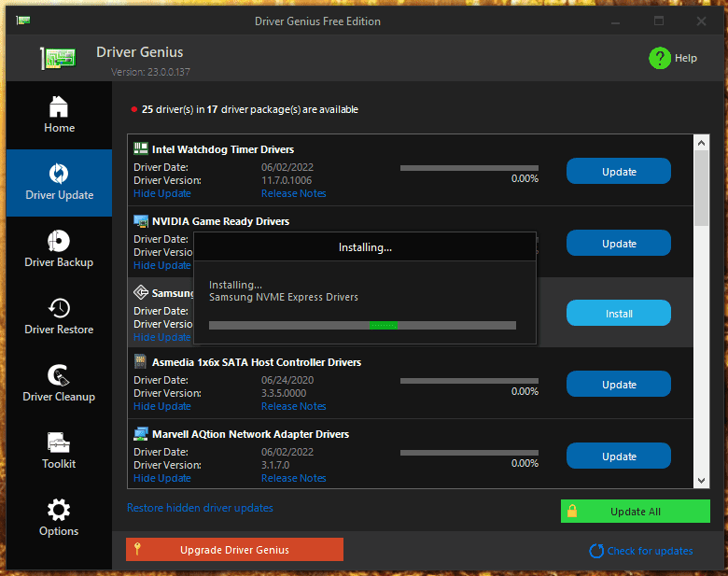The width and height of the screenshot is (728, 576).
Task: Click Intel Watchdog Timer Drivers title
Action: click(223, 149)
